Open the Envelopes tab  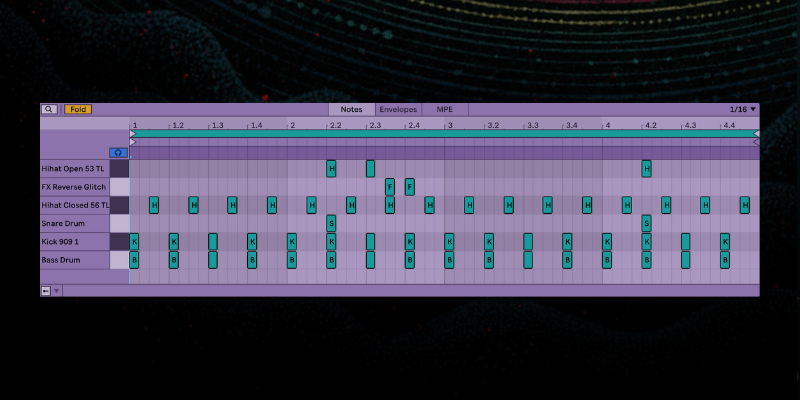[x=398, y=109]
